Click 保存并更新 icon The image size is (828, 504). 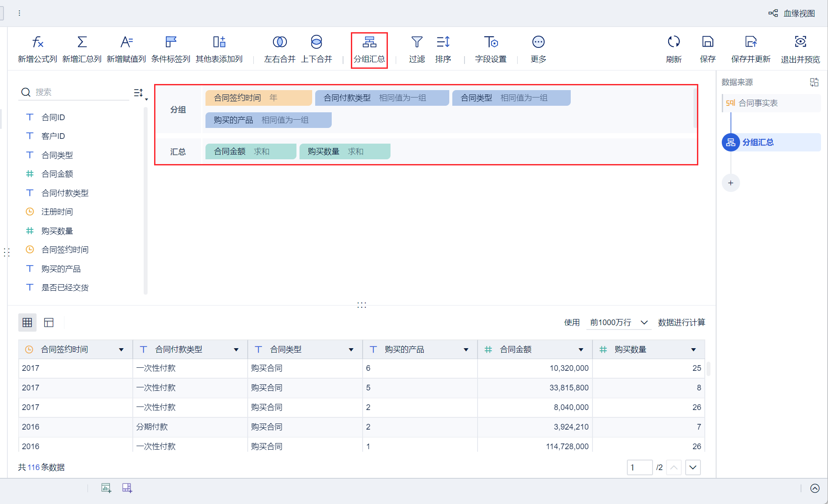point(751,42)
